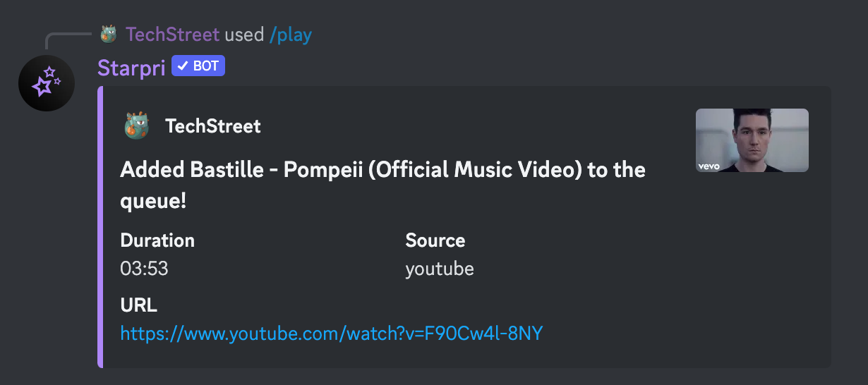Click the purple accent bar on the embed
The height and width of the screenshot is (385, 868).
coord(100,226)
